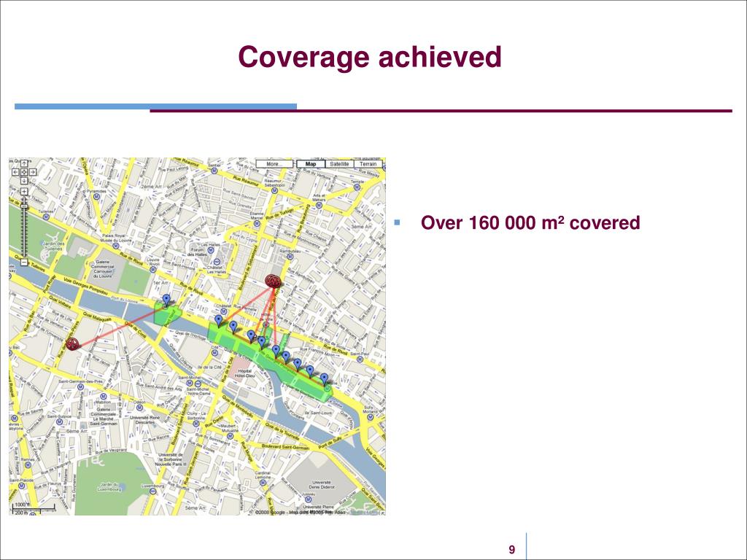Switch to the Satellite view tab
This screenshot has width=747, height=560.
coord(339,164)
